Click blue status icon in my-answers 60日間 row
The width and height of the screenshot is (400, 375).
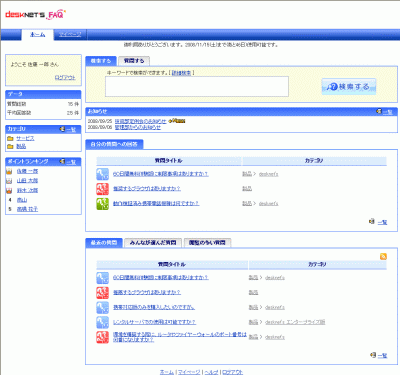pyautogui.click(x=103, y=174)
